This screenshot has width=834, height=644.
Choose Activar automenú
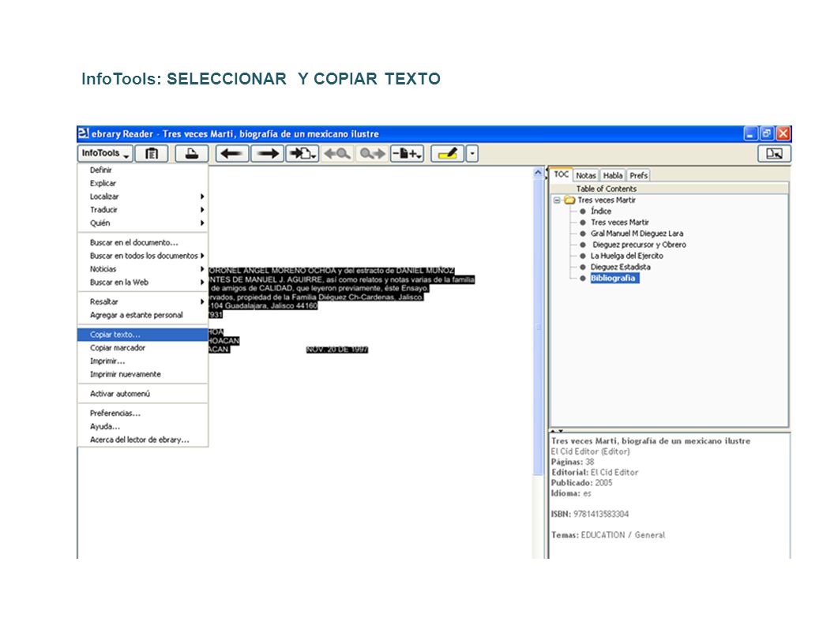point(142,394)
